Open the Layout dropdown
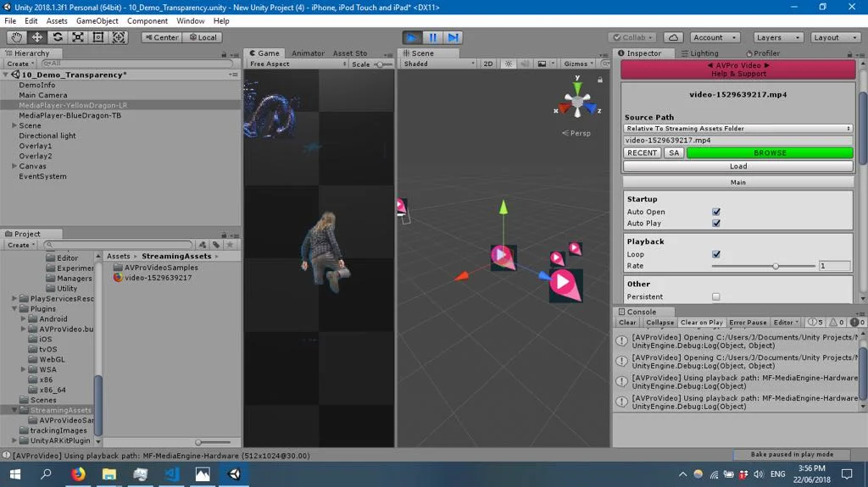The width and height of the screenshot is (868, 487). click(835, 37)
